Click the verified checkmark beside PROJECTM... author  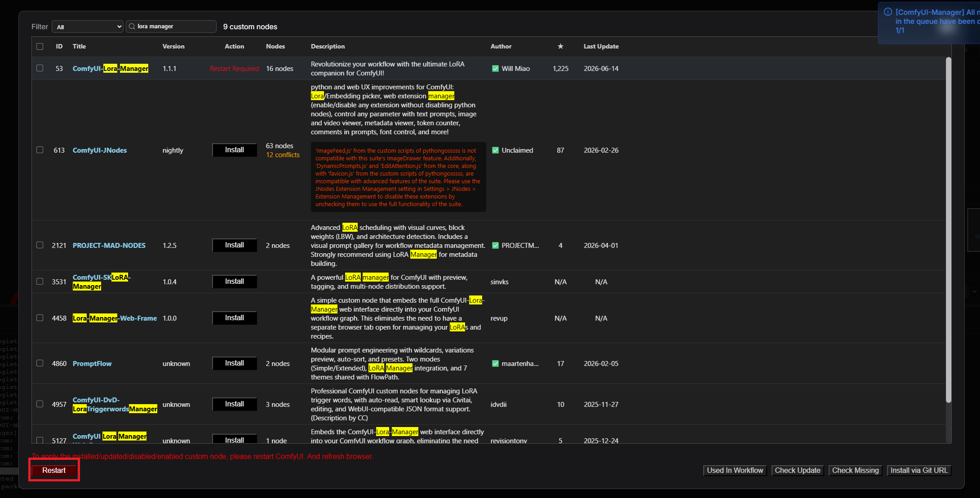point(495,246)
